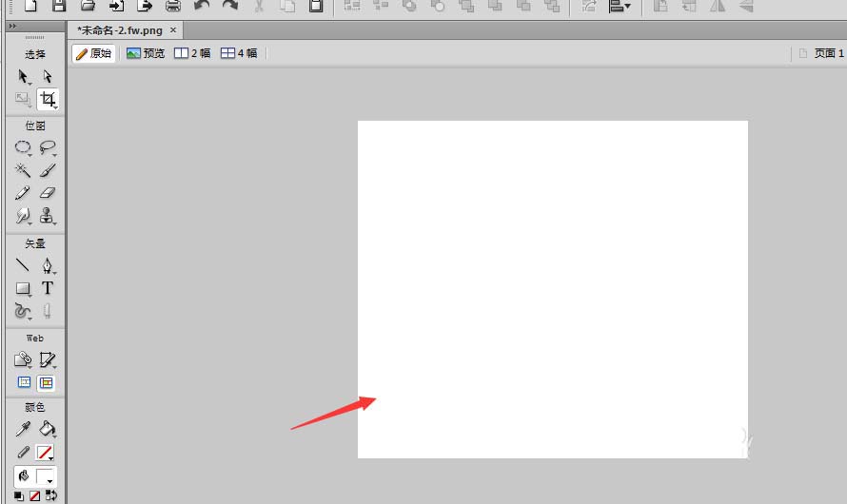Select the Rubber Stamp tool
This screenshot has width=847, height=504.
click(48, 216)
